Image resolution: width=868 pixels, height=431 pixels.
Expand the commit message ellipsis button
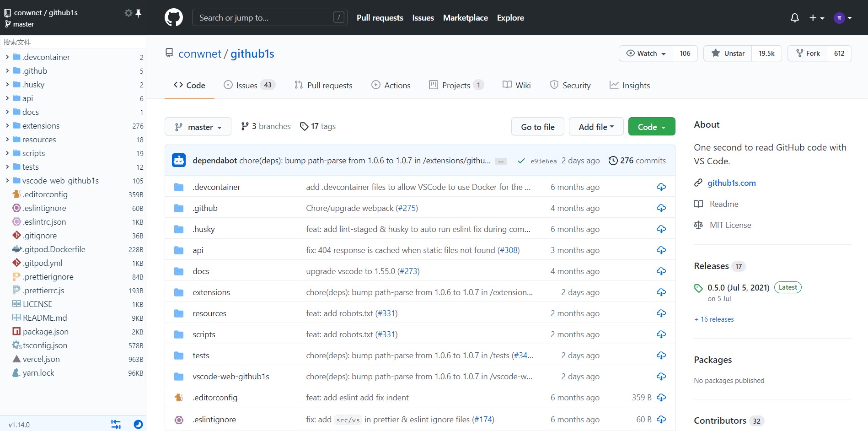point(501,161)
